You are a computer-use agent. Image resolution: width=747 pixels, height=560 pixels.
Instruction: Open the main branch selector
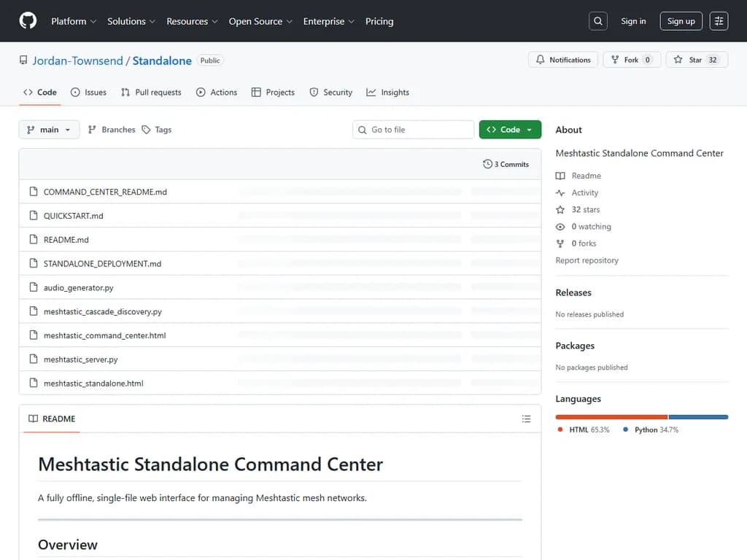pyautogui.click(x=49, y=129)
